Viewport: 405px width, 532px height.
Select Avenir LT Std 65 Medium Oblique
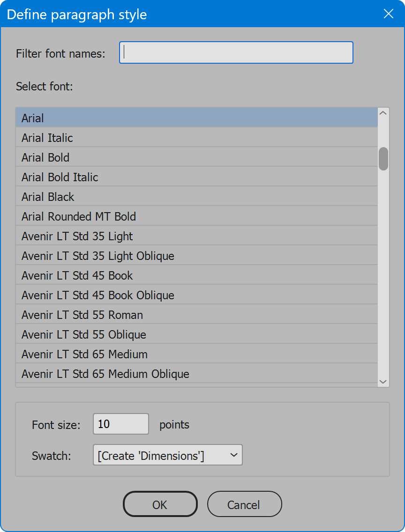196,374
